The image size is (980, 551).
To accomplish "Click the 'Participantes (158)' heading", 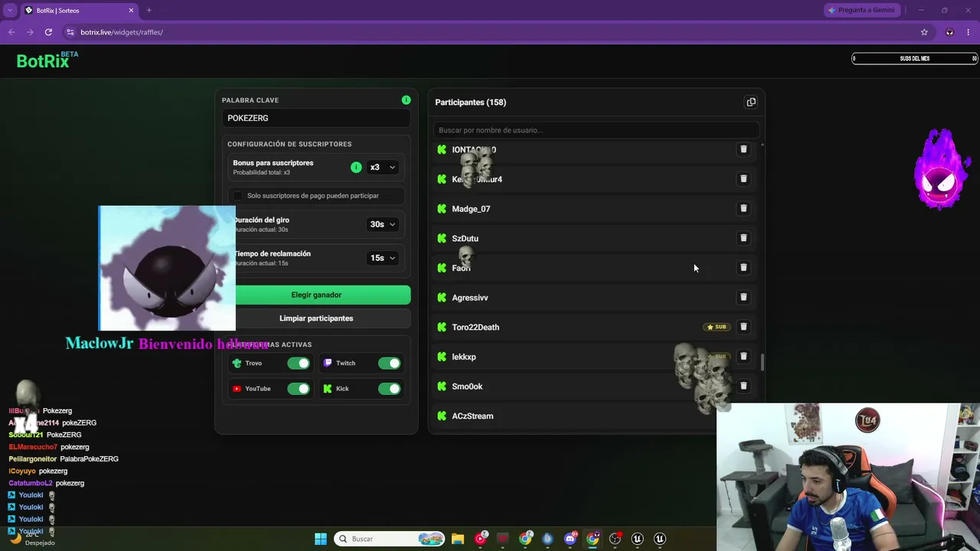I will tap(470, 103).
